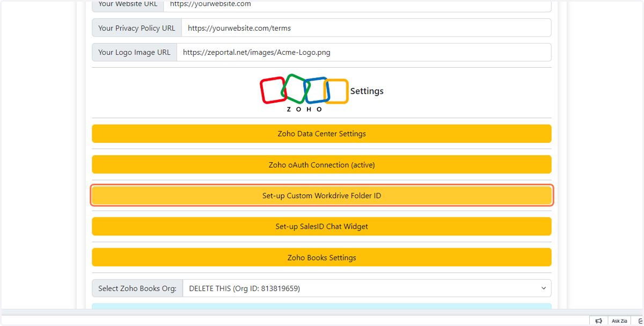Click the 'Select Zoho Books Org:' label
Image resolution: width=644 pixels, height=326 pixels.
[x=137, y=288]
